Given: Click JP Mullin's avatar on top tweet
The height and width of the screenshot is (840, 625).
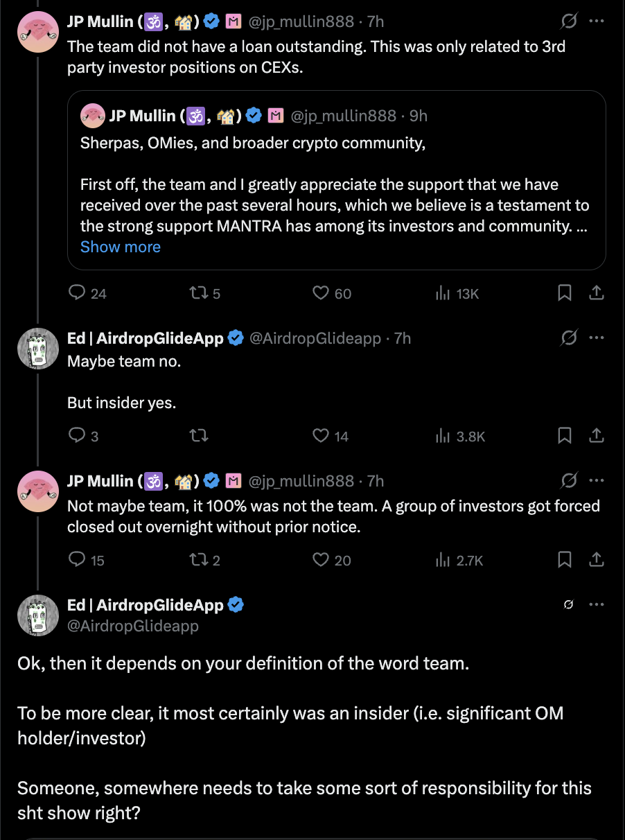Looking at the screenshot, I should 38,32.
